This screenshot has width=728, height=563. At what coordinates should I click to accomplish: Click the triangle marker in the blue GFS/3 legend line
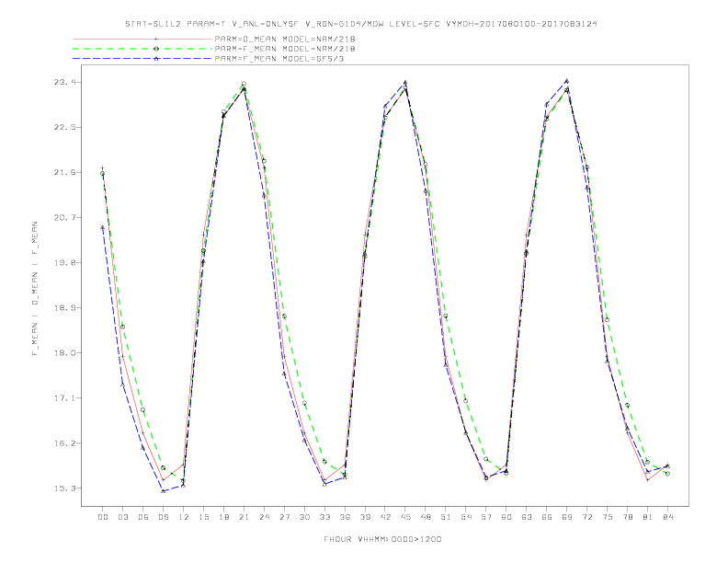[156, 59]
